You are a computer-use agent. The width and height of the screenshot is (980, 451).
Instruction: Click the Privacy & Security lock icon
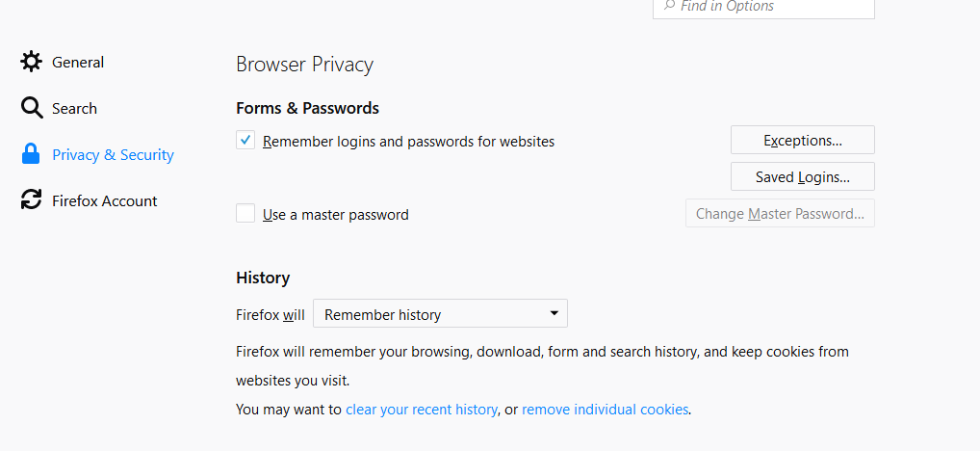pos(32,154)
